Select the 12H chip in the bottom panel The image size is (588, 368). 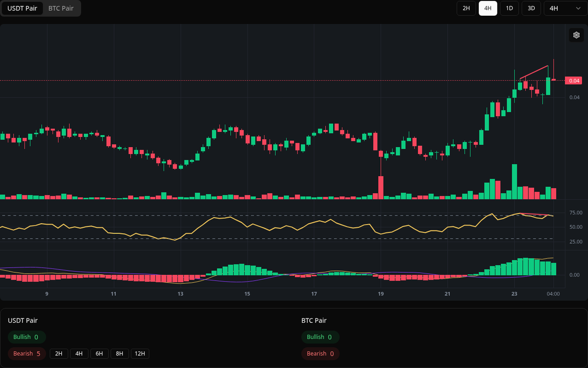140,353
